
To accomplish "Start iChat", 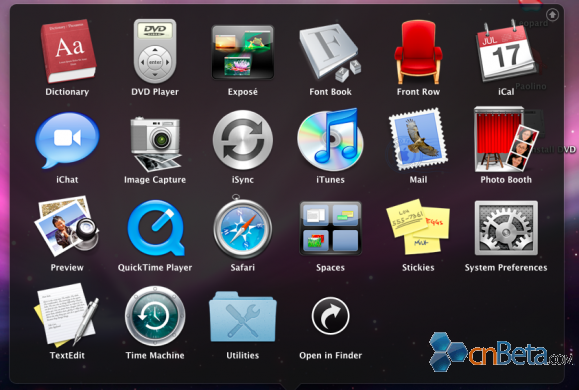I will (x=67, y=140).
